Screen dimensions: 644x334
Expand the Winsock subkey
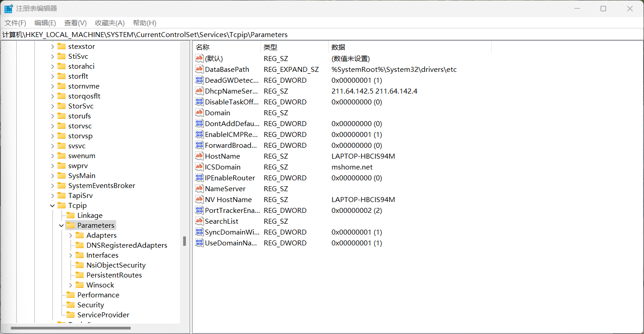[71, 285]
